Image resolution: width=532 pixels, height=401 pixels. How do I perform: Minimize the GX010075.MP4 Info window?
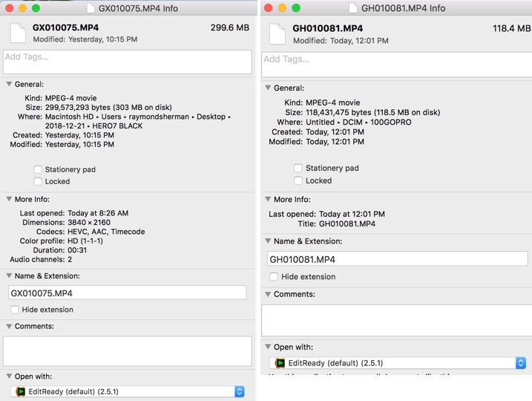coord(23,8)
